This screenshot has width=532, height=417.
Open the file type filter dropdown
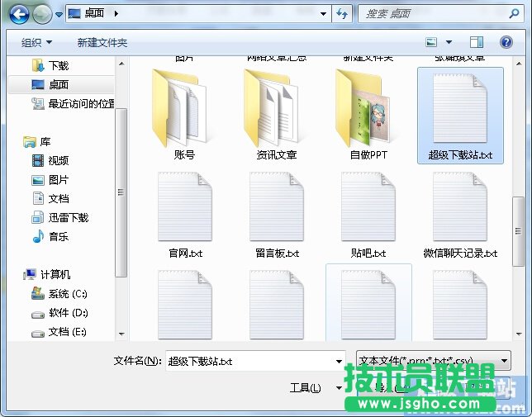[x=433, y=361]
